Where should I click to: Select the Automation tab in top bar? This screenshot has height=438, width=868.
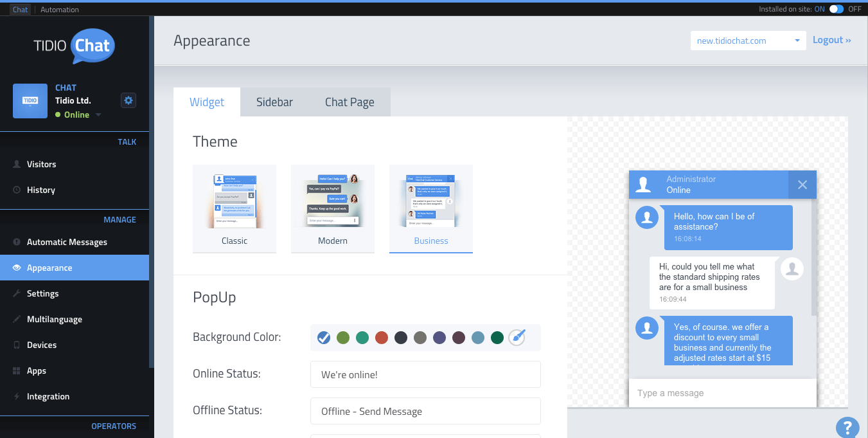pyautogui.click(x=60, y=10)
